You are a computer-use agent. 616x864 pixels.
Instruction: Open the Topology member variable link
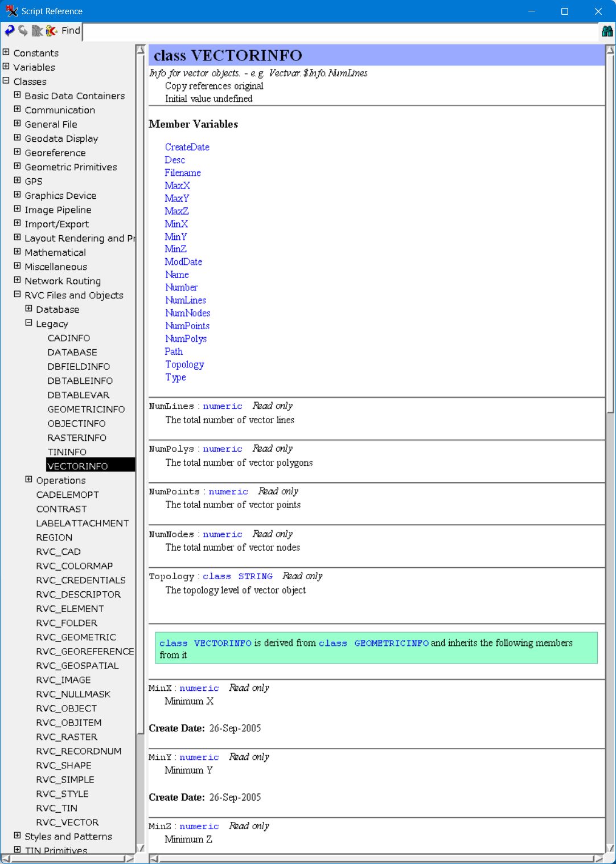point(184,365)
